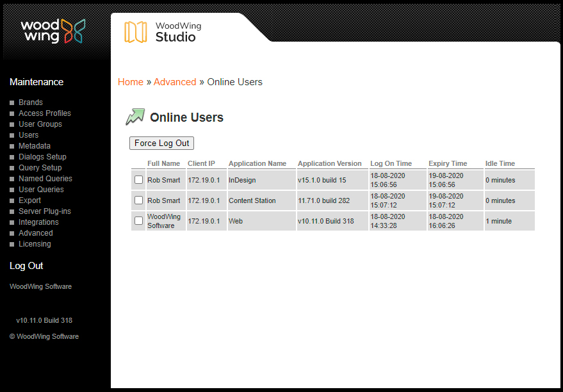Screen dimensions: 563x392
Task: Go to Home in the breadcrumb
Action: point(131,82)
